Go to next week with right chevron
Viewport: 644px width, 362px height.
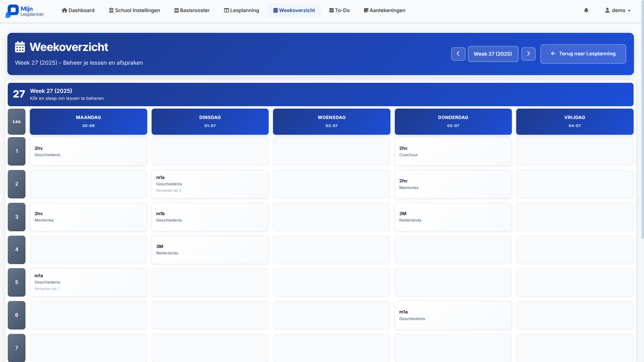pos(528,54)
